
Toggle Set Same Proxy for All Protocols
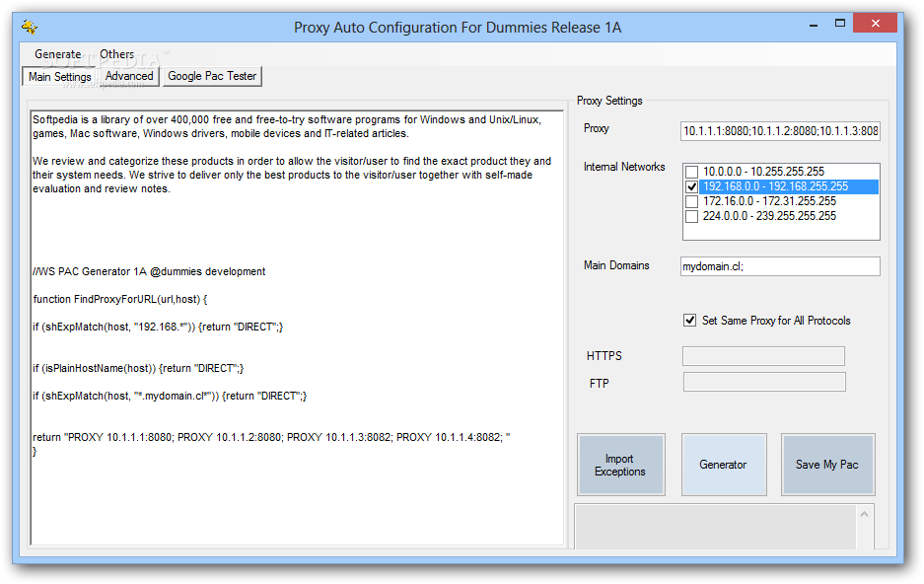[x=690, y=321]
